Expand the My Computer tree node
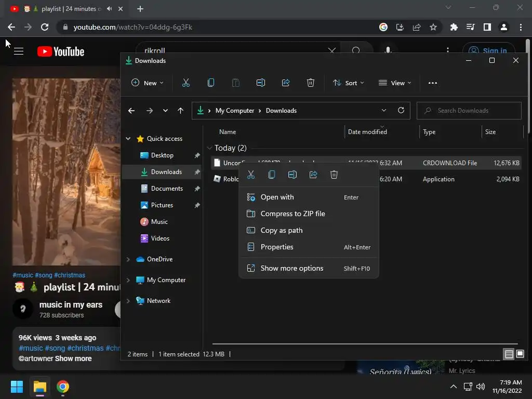532x399 pixels. click(128, 280)
